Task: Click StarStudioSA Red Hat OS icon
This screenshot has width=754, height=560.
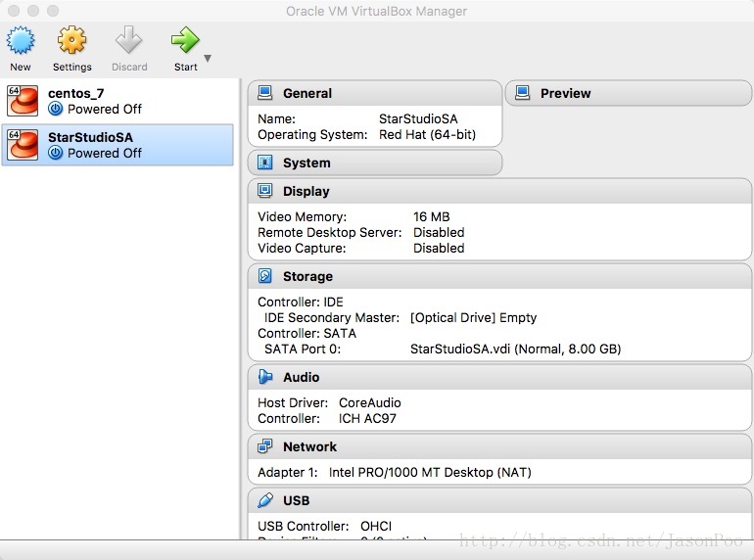Action: pos(23,145)
